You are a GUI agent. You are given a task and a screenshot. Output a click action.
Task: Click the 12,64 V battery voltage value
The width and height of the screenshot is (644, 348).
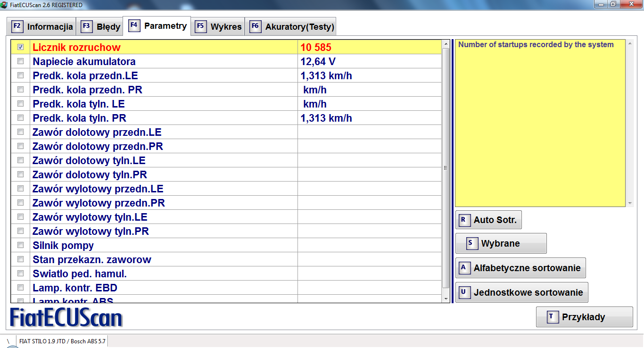(318, 61)
